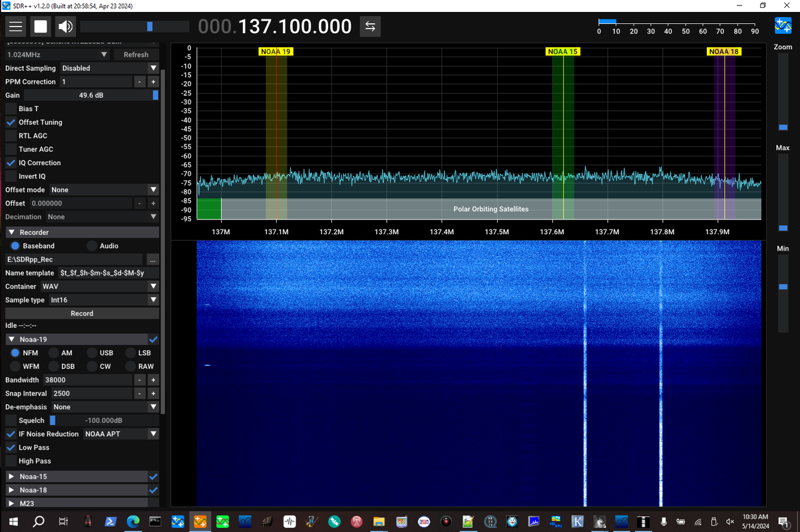Adjust the Gain slider
This screenshot has width=800, height=532.
[x=91, y=95]
